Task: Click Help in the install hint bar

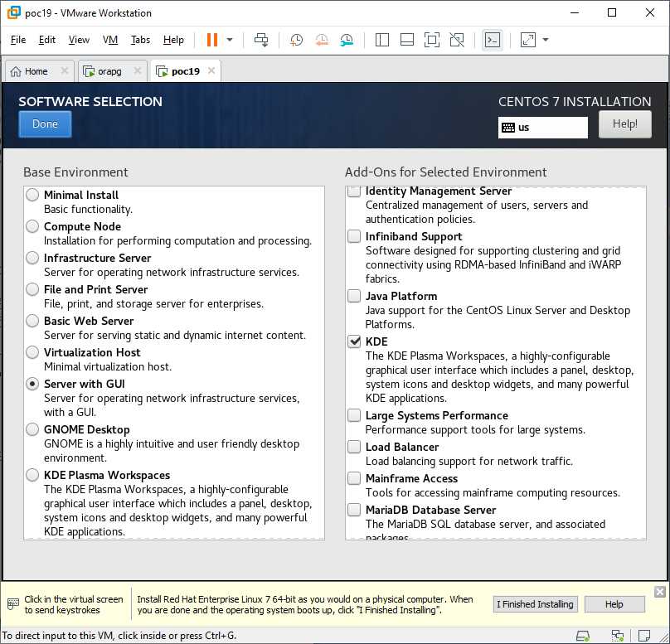Action: (614, 604)
